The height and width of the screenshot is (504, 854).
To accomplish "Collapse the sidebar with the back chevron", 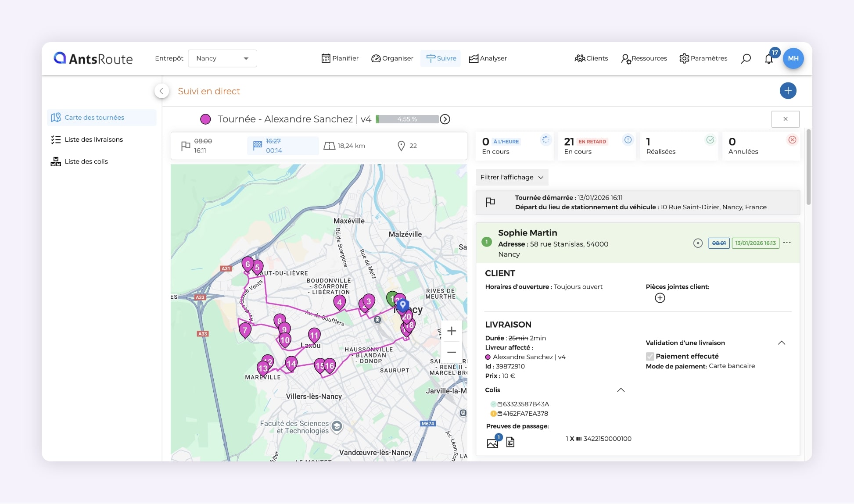I will 161,91.
